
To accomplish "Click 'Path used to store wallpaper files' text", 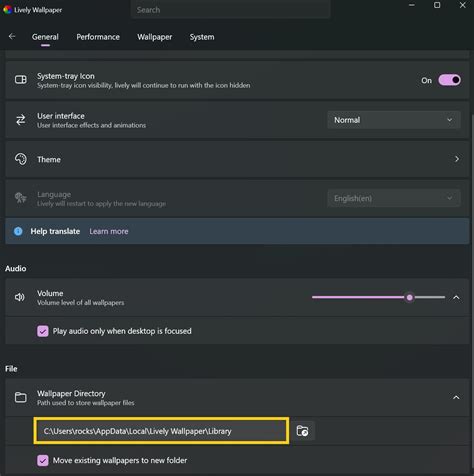I will [86, 403].
